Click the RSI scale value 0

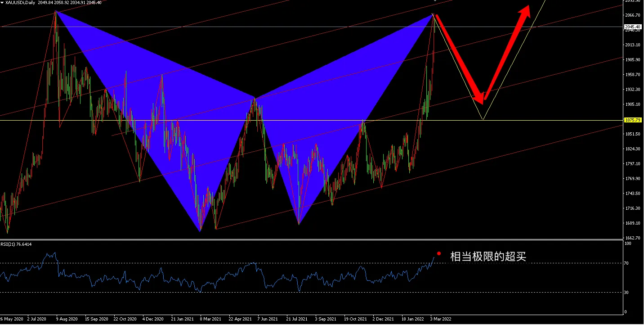626,312
